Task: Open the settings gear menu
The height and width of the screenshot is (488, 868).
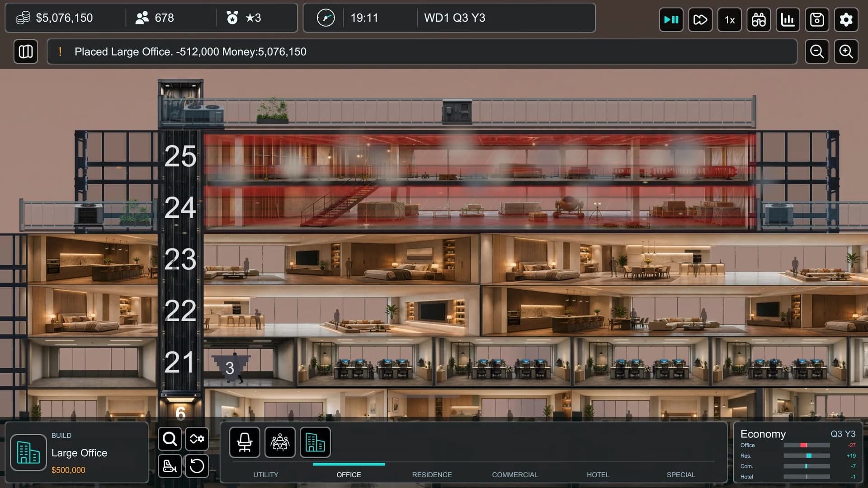Action: coord(846,19)
